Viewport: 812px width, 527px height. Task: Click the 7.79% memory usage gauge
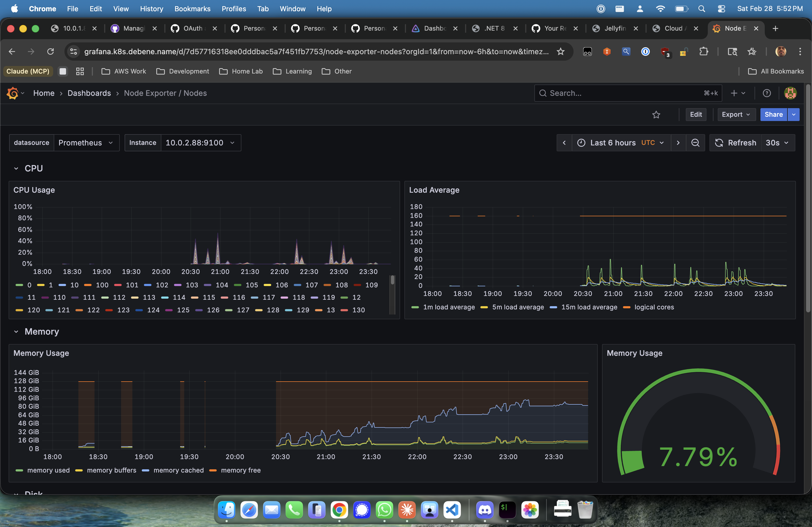coord(698,457)
